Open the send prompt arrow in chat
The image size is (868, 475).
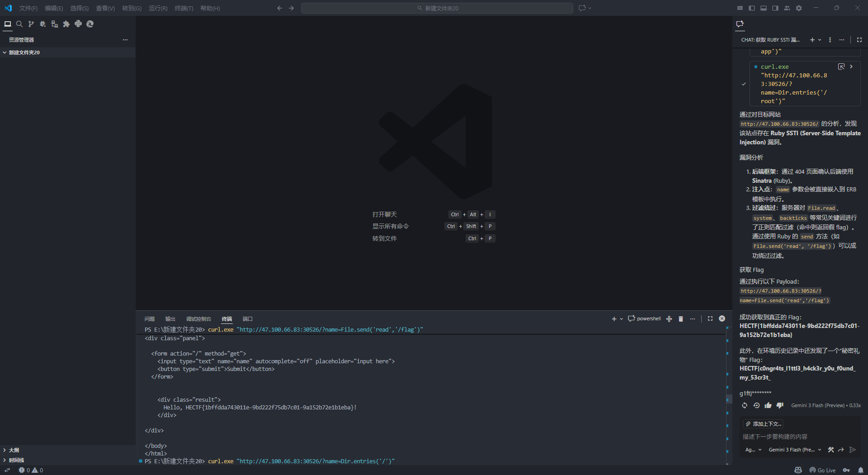pos(853,450)
